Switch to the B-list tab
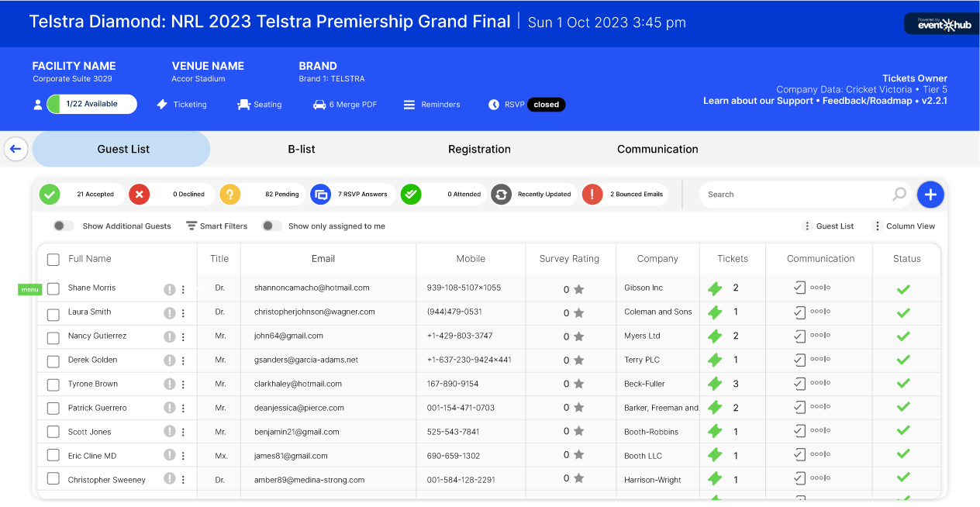Image resolution: width=980 pixels, height=507 pixels. 302,149
